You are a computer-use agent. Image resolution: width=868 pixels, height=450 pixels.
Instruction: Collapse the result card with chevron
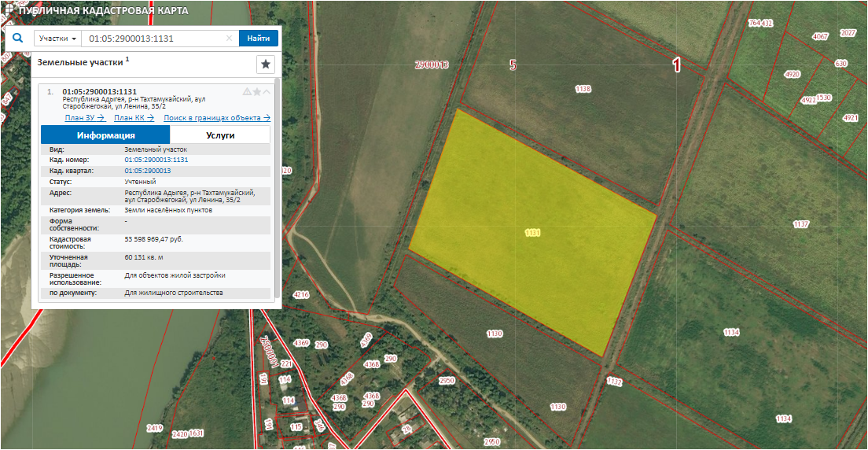(267, 92)
